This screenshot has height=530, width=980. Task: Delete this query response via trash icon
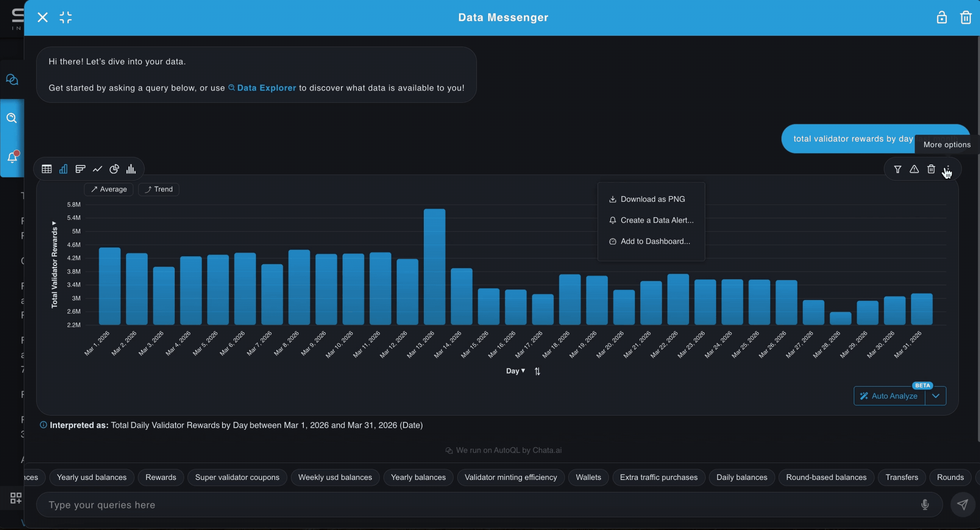pos(931,169)
